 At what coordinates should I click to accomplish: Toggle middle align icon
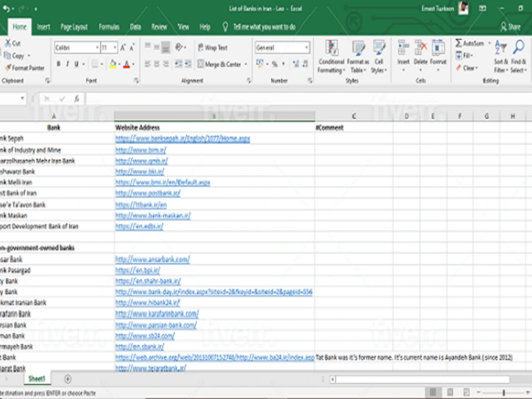tap(156, 47)
